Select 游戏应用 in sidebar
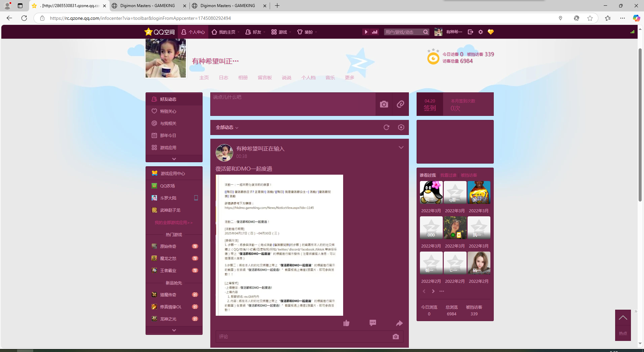Viewport: 644px width, 352px height. click(174, 147)
